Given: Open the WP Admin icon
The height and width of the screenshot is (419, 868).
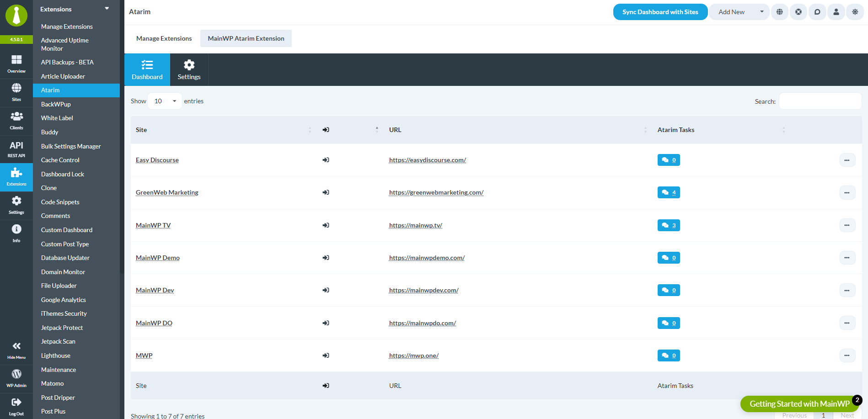Looking at the screenshot, I should pyautogui.click(x=16, y=378).
